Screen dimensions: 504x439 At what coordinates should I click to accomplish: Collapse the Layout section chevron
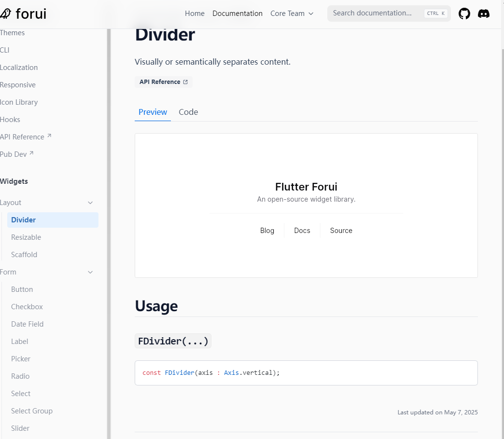click(90, 203)
